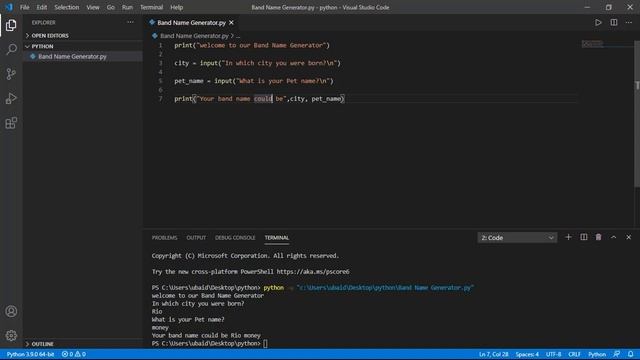
Task: Close the Band Name Generator.py tab
Action: pos(231,22)
